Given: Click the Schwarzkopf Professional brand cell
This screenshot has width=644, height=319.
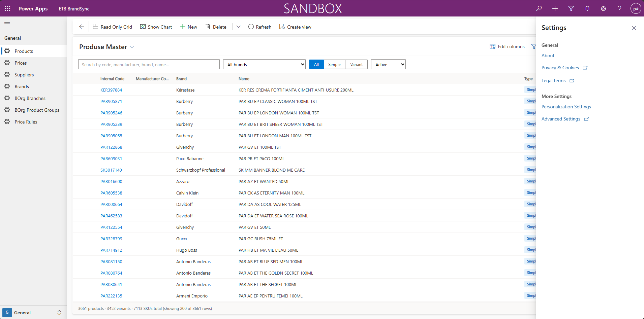Looking at the screenshot, I should tap(201, 170).
